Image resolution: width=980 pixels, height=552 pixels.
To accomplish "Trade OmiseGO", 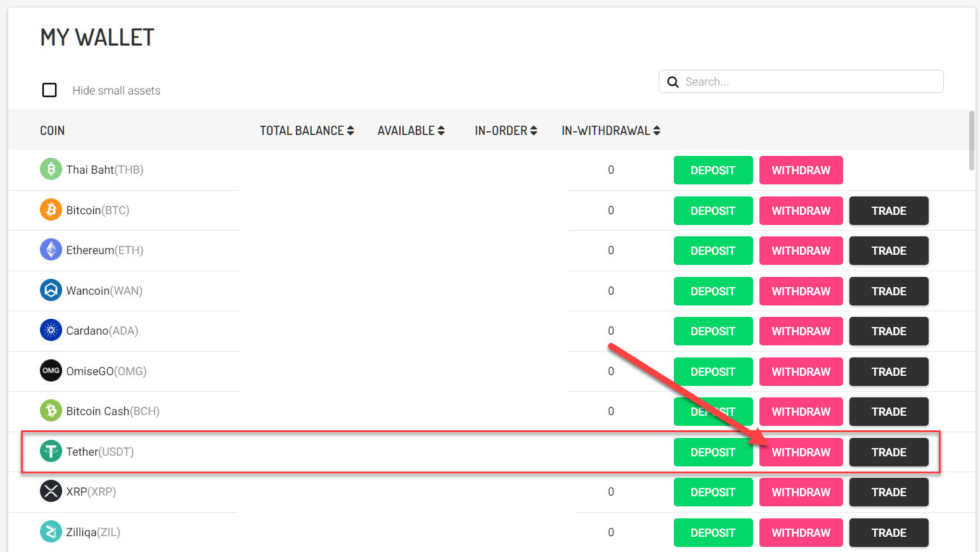I will coord(889,371).
